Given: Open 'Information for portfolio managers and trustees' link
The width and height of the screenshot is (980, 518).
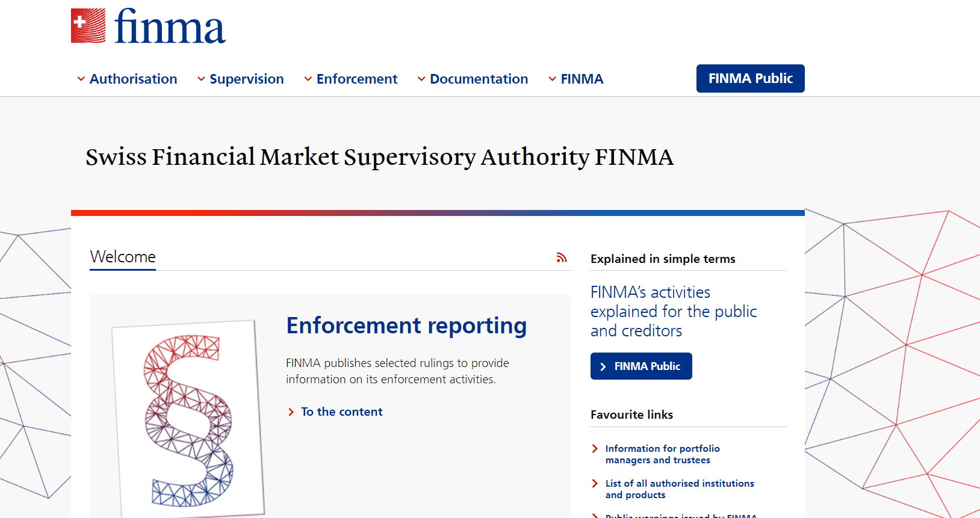Looking at the screenshot, I should (x=662, y=454).
